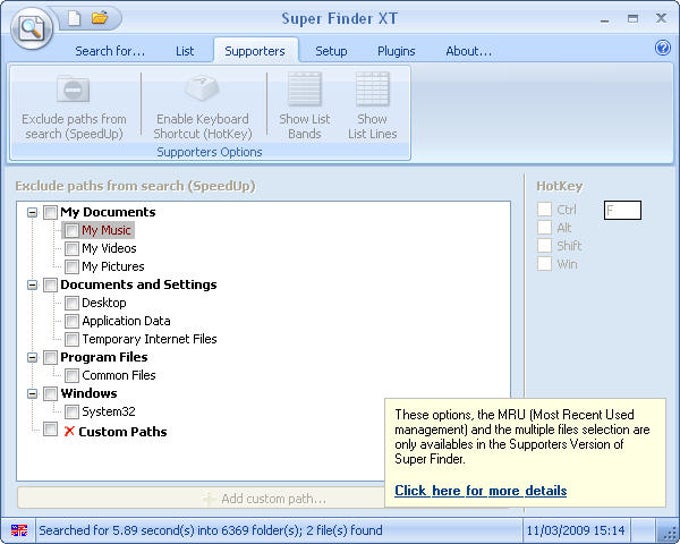Select the System32 tree label
680x544 pixels.
pos(108,411)
